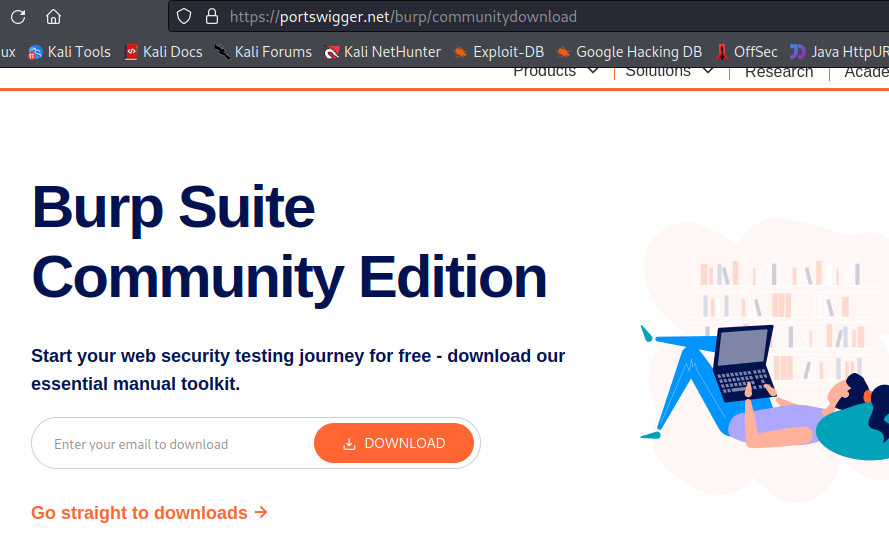Open the Java HttpUR bookmark
This screenshot has width=889, height=558.
click(839, 52)
